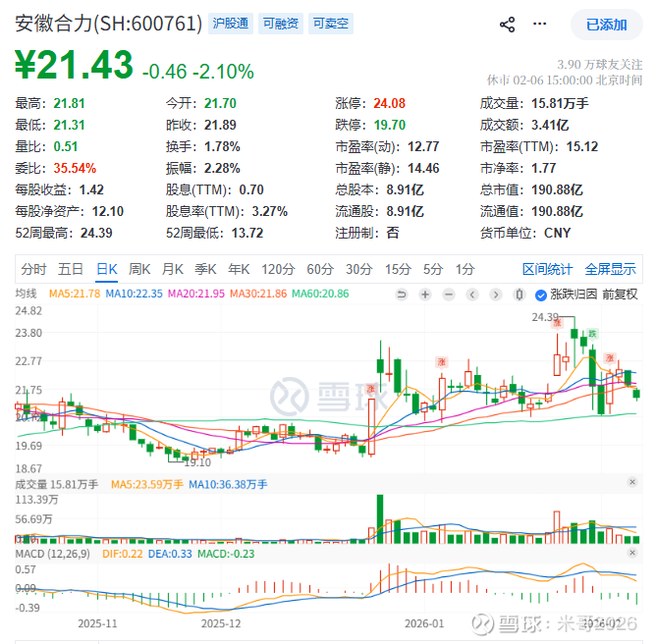Screen dimensions: 656x644
Task: Switch to 60分 chart tab
Action: pyautogui.click(x=320, y=269)
